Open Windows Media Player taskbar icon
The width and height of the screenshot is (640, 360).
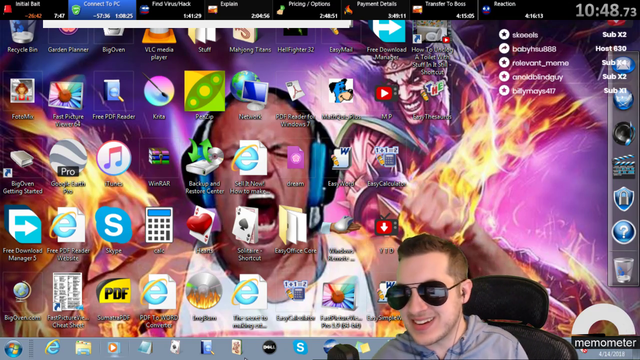[113, 348]
